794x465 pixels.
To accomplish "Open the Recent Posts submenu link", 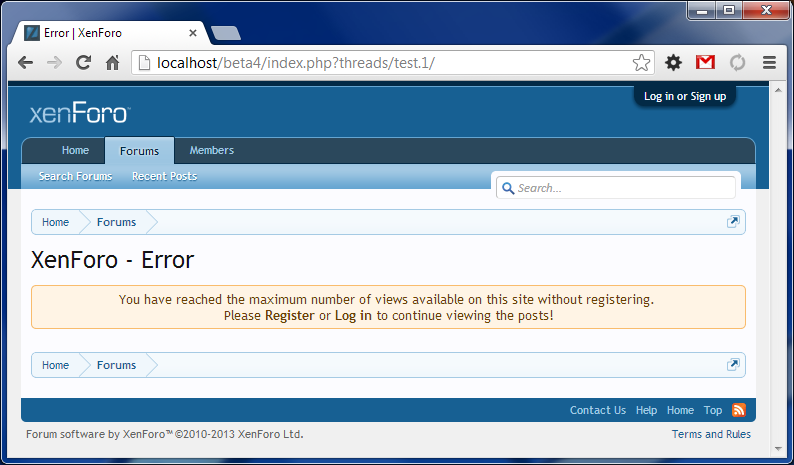I will [x=164, y=176].
